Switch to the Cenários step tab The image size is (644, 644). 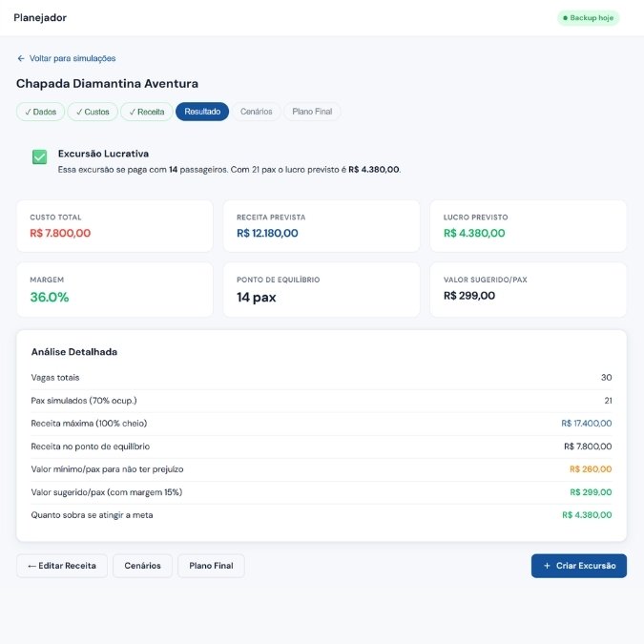pyautogui.click(x=257, y=112)
